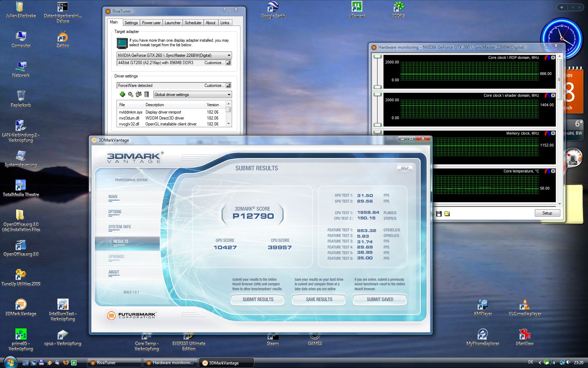This screenshot has height=368, width=588.
Task: Open the Core Temp desktop shortcut
Action: (147, 342)
